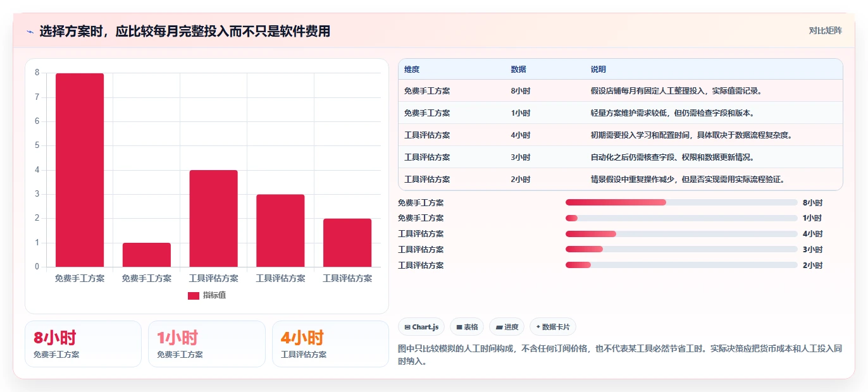Select the 表格 chip

tap(467, 327)
